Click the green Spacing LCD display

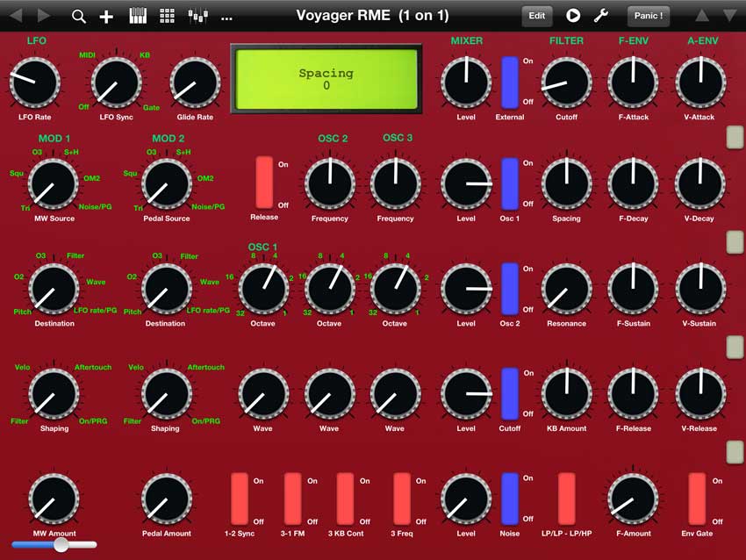326,79
